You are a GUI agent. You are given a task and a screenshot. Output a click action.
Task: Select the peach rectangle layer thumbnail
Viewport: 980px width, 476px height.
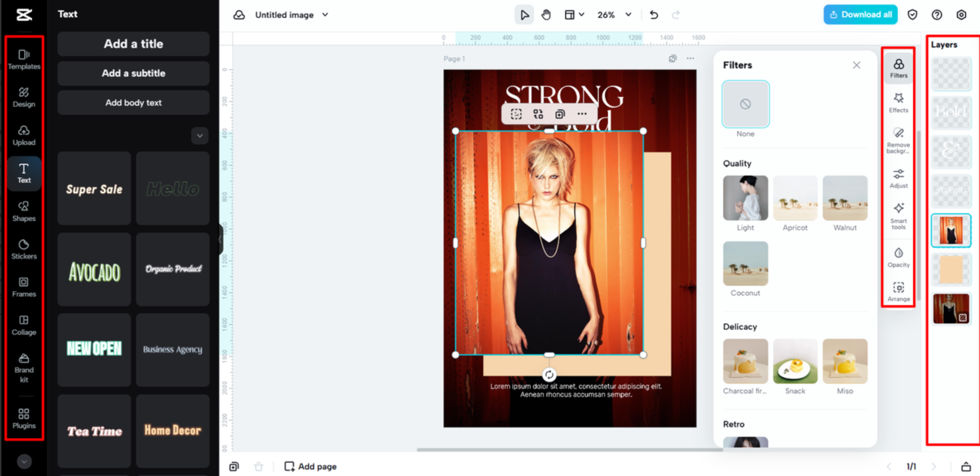[x=951, y=270]
